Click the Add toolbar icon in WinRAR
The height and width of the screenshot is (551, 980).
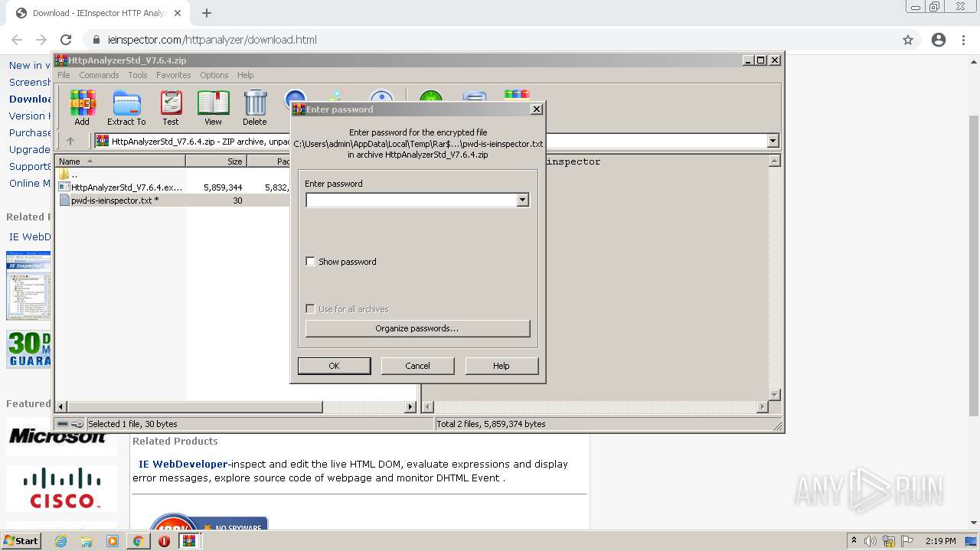click(82, 108)
